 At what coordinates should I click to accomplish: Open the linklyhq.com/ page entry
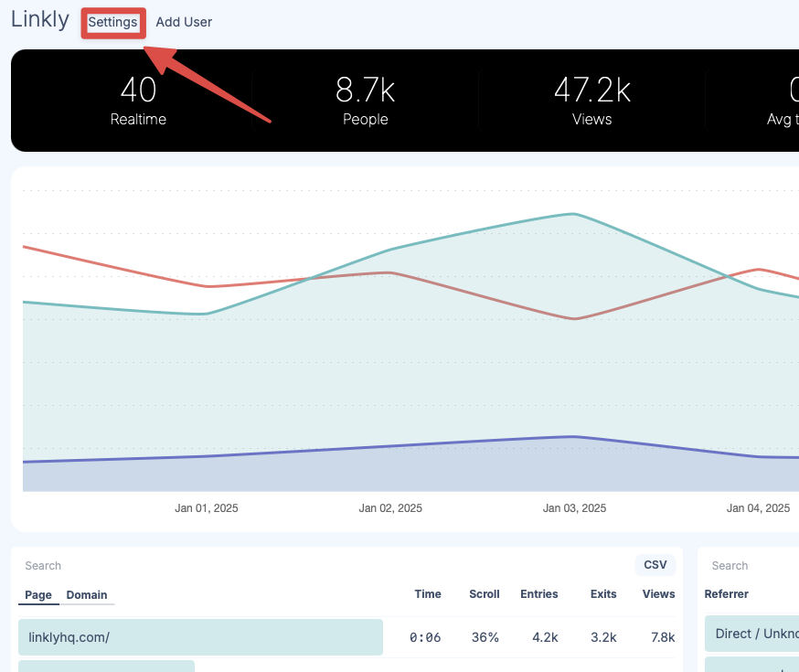(200, 636)
